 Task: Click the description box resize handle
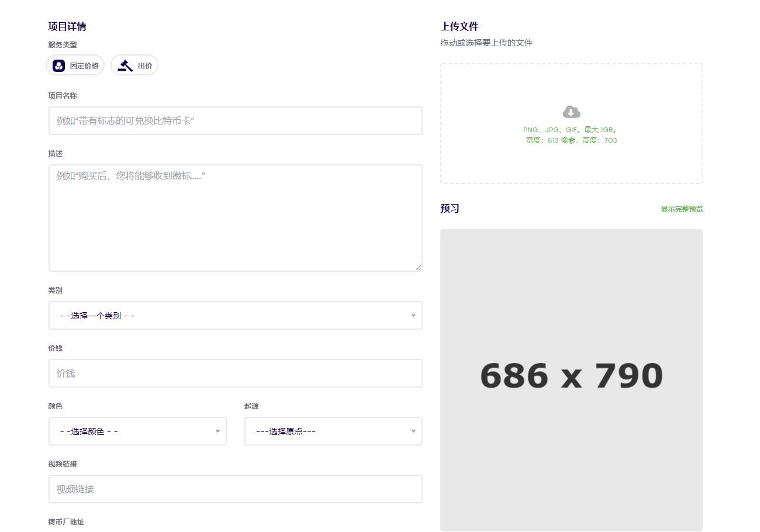418,267
